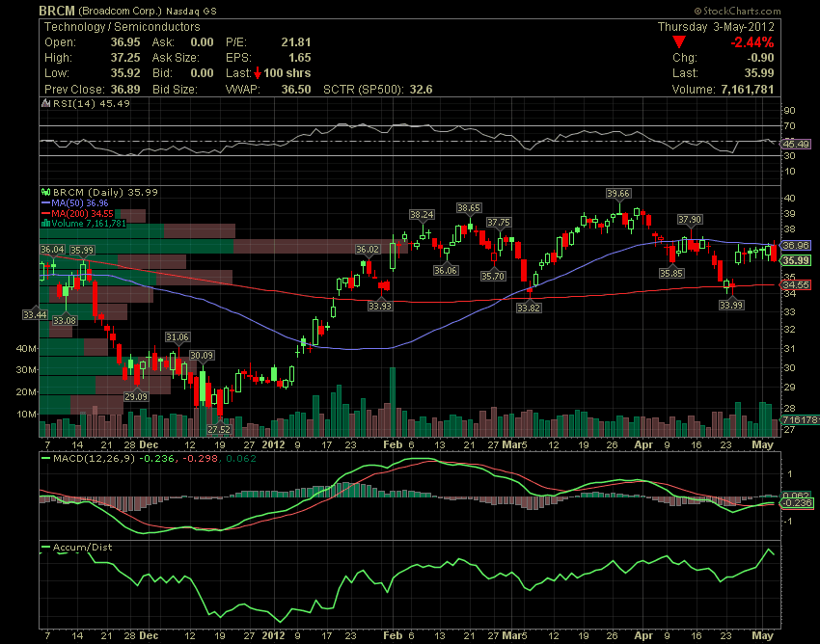Click the EPS value 1.65
This screenshot has width=820, height=644.
300,58
